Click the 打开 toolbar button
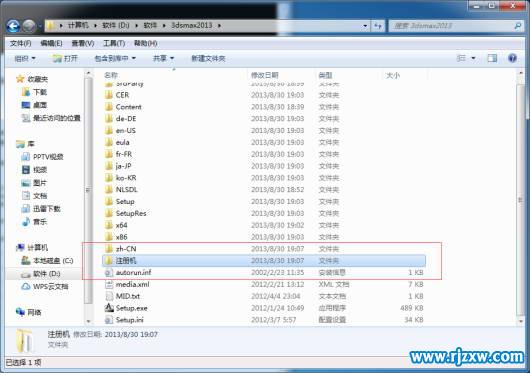This screenshot has width=530, height=373. (x=66, y=58)
